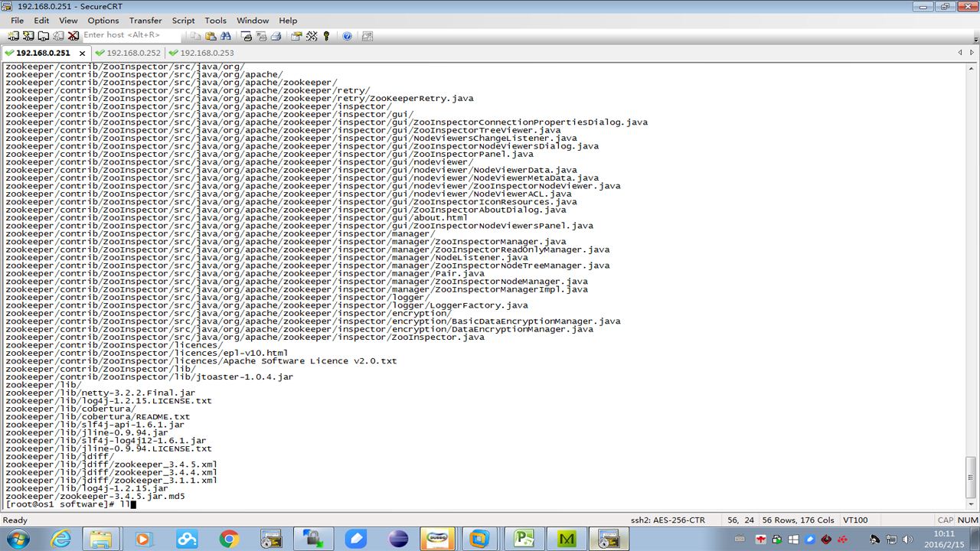Switch to the 192.168.0.253 session tab
980x551 pixels.
tap(201, 53)
